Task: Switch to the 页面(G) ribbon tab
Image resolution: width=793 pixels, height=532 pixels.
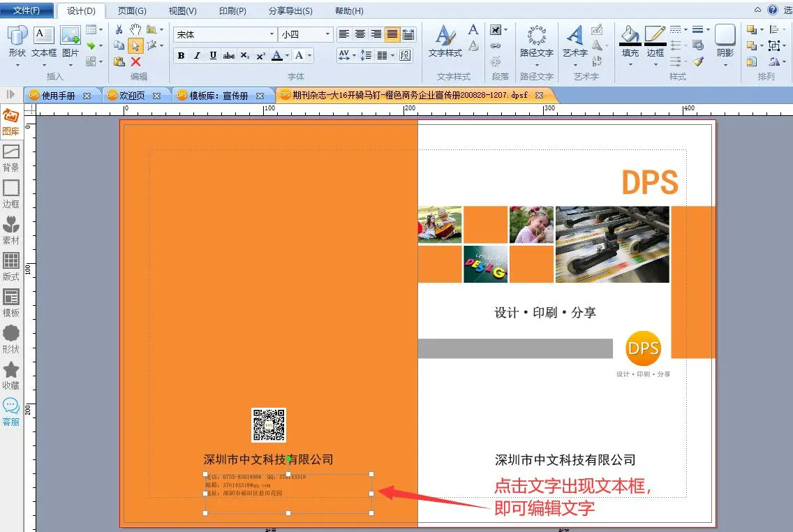Action: (x=132, y=10)
